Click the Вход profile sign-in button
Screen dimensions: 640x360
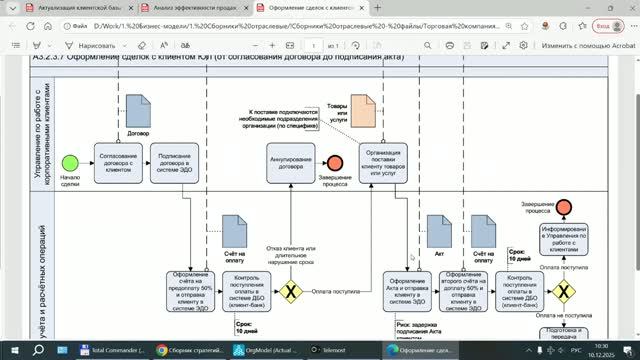click(x=608, y=26)
